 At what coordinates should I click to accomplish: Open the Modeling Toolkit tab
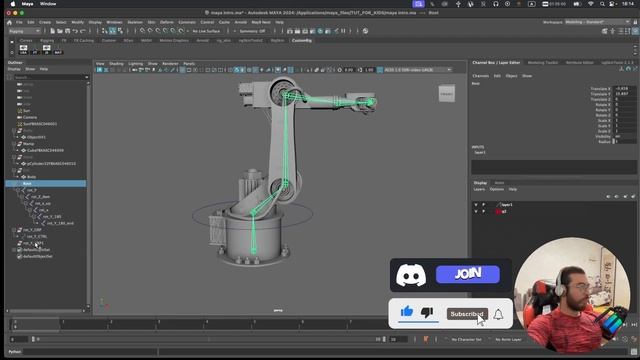pos(542,62)
